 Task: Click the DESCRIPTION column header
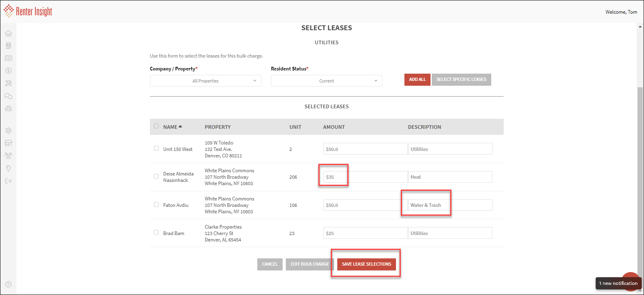point(425,127)
